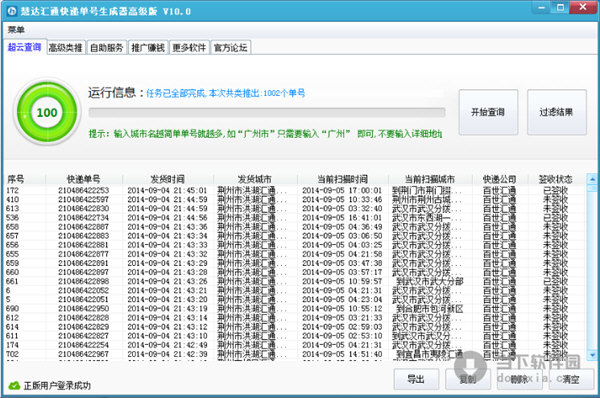Open the 官方论坛 tab

click(231, 47)
